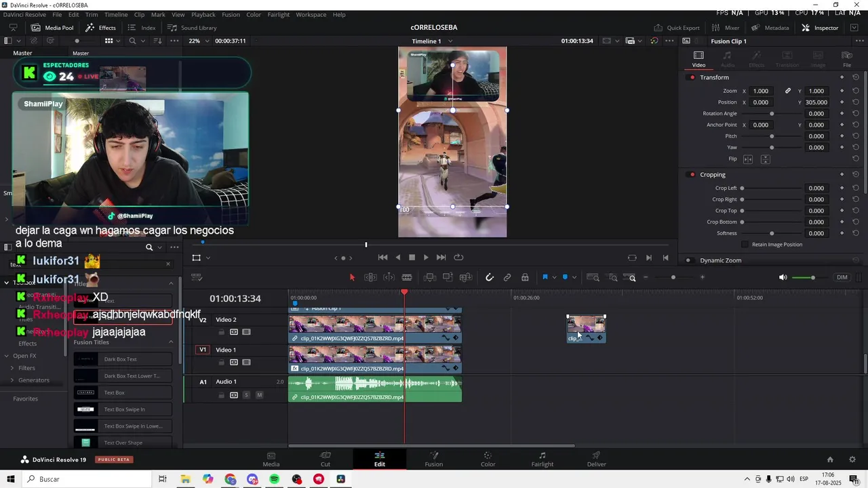868x488 pixels.
Task: Mute audio with the speaker icon
Action: point(783,277)
